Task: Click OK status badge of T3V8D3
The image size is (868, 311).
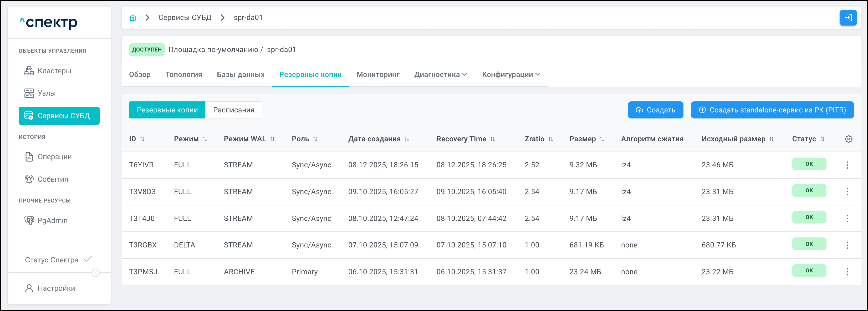Action: click(x=809, y=190)
